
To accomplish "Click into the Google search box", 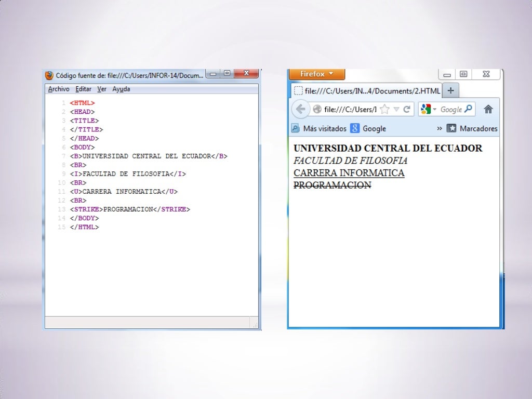I will 451,109.
